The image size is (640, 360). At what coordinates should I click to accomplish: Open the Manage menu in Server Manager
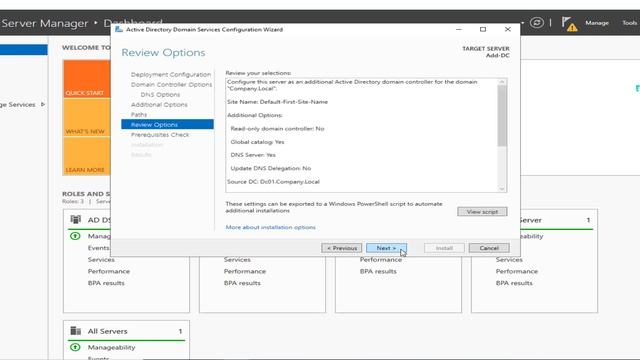click(597, 23)
